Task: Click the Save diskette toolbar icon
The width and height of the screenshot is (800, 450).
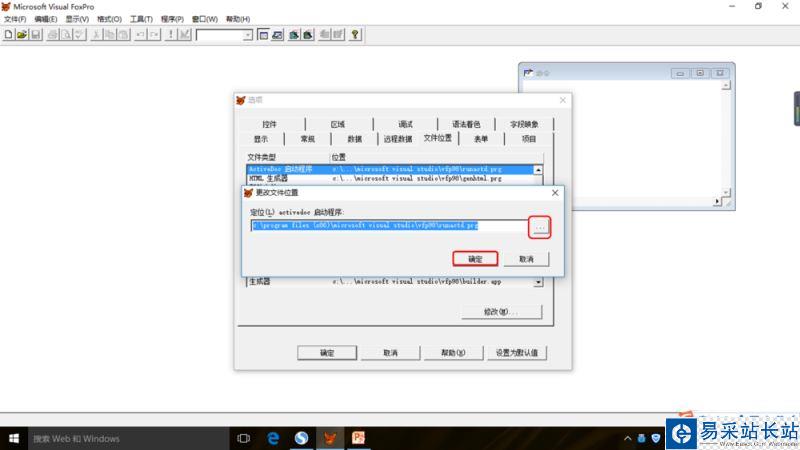Action: [x=35, y=35]
